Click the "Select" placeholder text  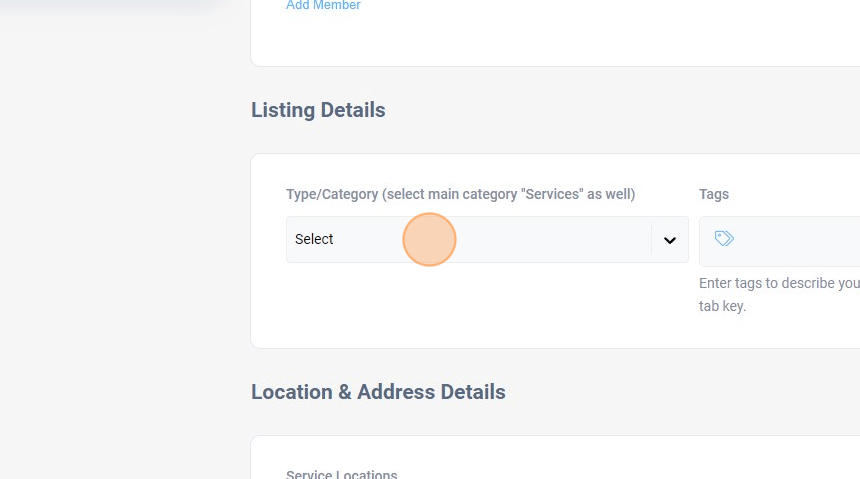[314, 240]
